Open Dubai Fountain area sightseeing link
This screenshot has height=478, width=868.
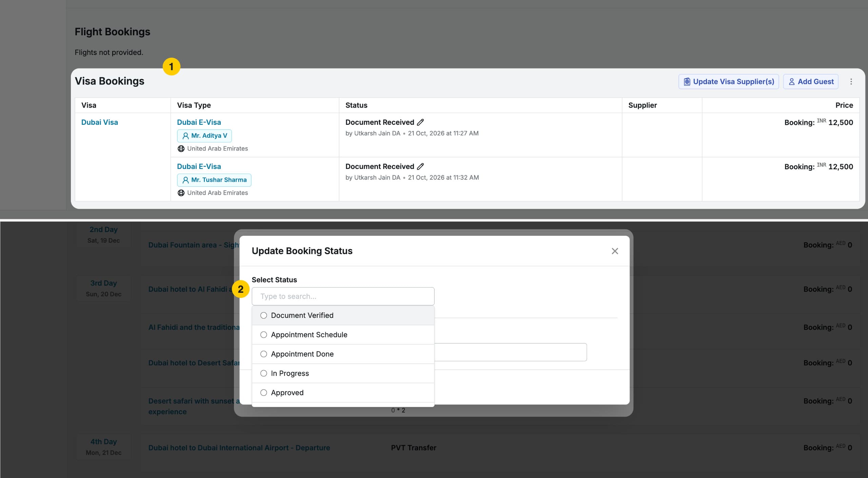coord(194,245)
